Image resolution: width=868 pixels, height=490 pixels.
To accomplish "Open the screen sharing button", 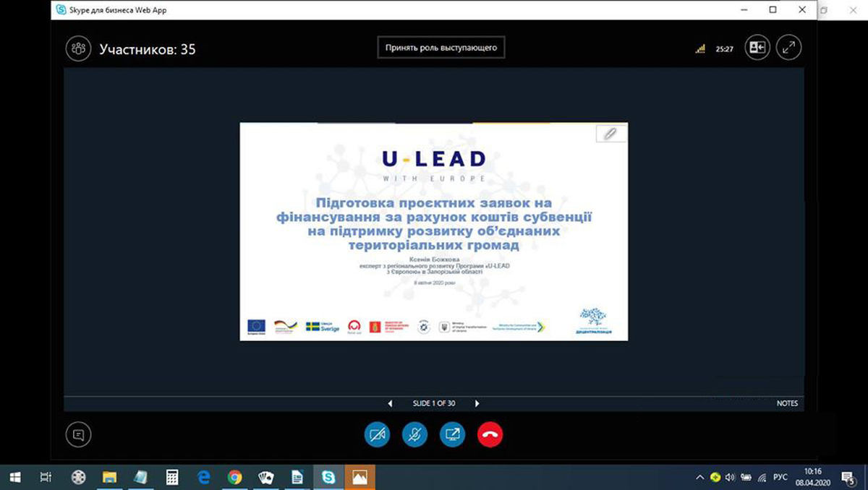I will [453, 434].
